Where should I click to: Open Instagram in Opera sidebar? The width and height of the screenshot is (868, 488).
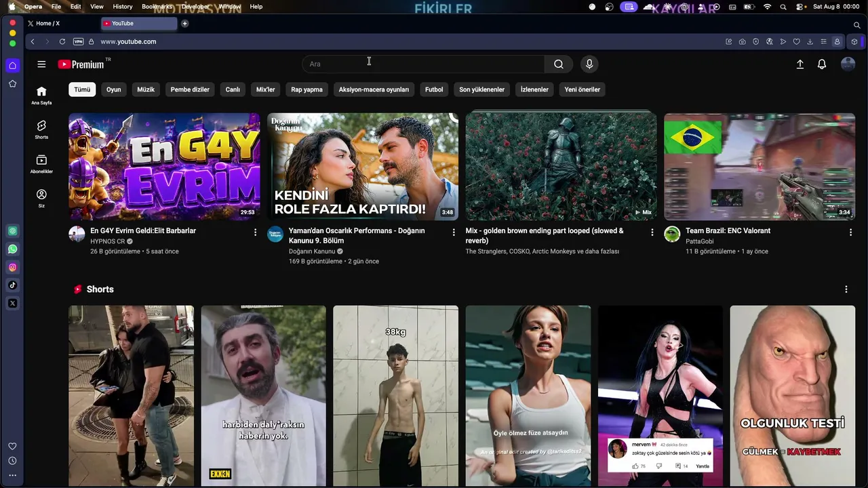pos(12,267)
